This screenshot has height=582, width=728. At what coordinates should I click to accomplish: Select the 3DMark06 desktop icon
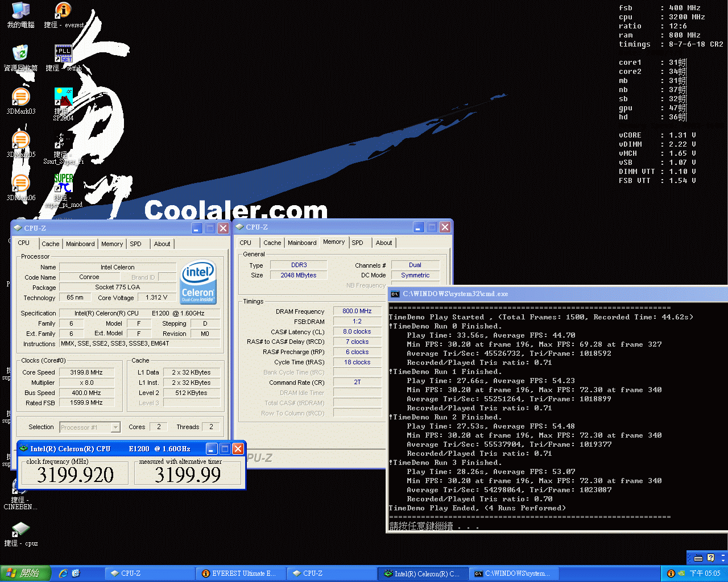[20, 184]
